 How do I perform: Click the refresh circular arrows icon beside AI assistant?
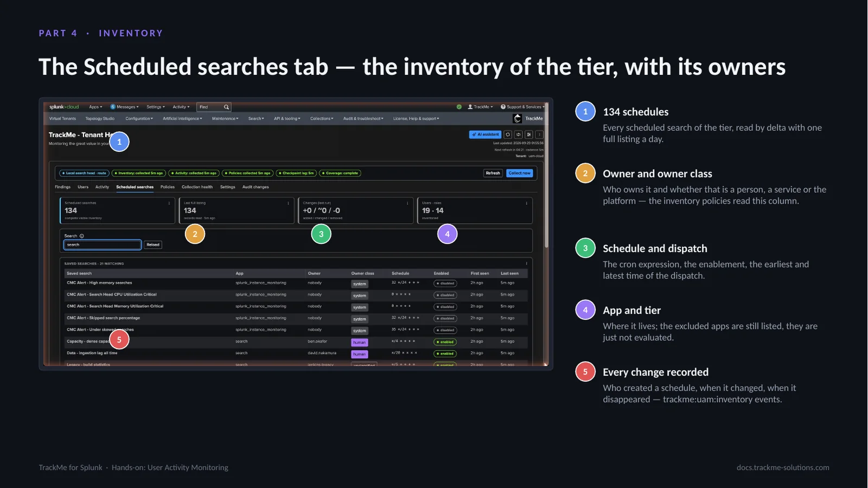click(x=508, y=134)
